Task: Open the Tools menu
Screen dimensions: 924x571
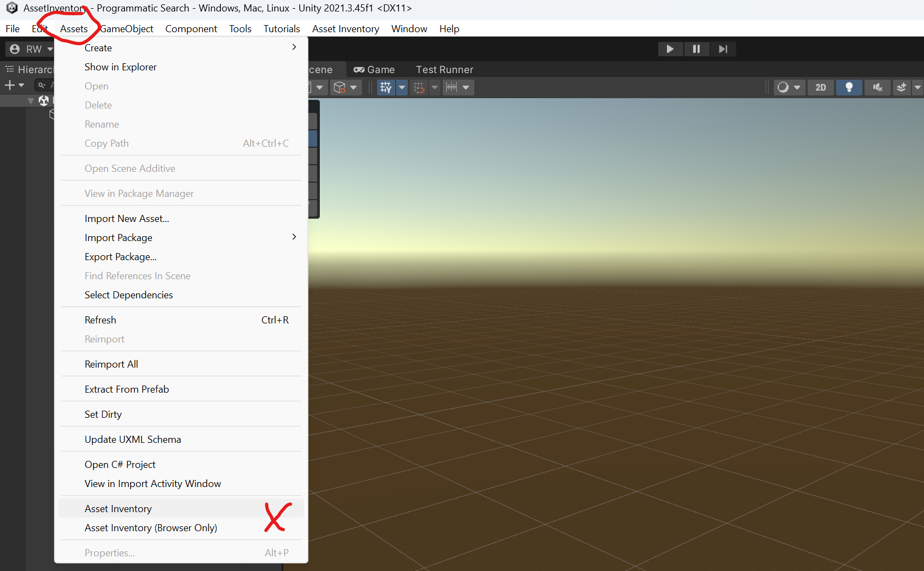Action: click(240, 29)
